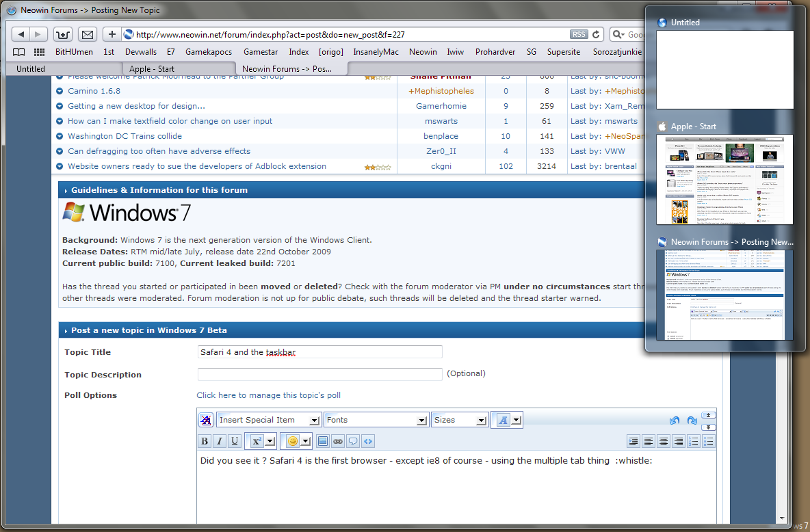Screen dimensions: 810x532
Task: Toggle italic formatting in the editor
Action: click(x=220, y=441)
